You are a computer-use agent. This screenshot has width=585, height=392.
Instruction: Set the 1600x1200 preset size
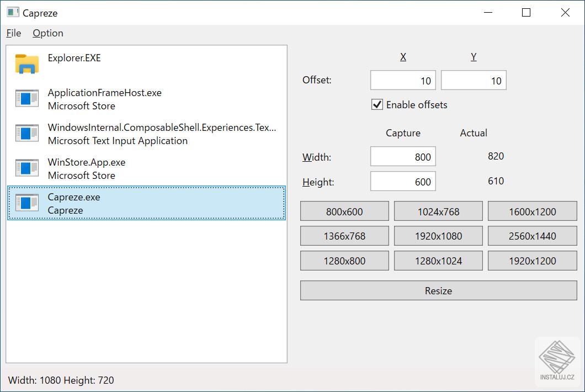point(533,211)
